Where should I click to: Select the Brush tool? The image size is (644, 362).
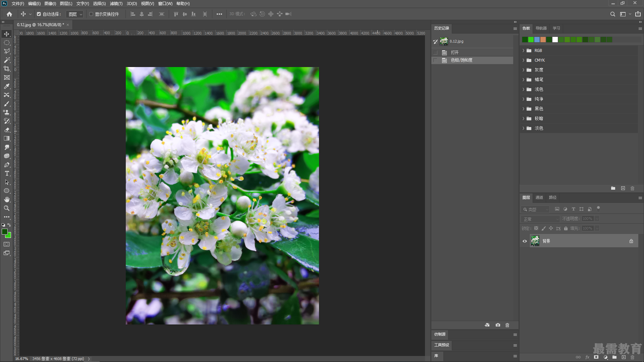[7, 104]
